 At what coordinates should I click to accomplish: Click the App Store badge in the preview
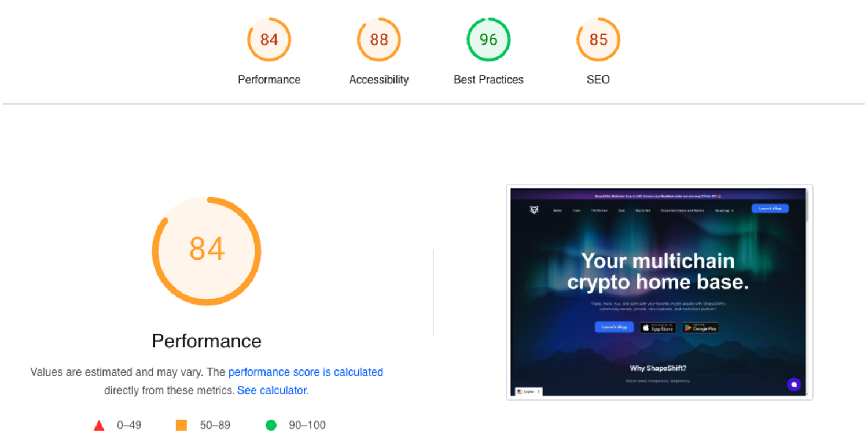point(658,328)
